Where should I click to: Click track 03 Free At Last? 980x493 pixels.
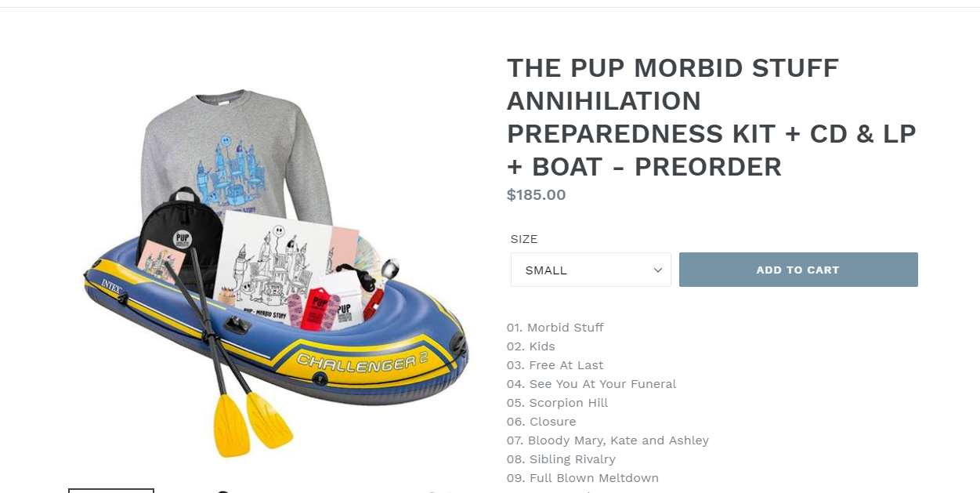[x=555, y=365]
